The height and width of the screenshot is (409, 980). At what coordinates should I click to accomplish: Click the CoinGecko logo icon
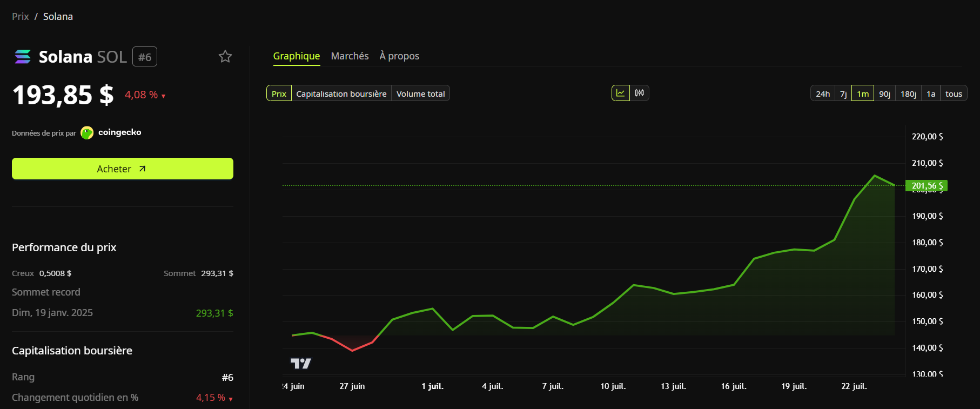click(x=87, y=133)
